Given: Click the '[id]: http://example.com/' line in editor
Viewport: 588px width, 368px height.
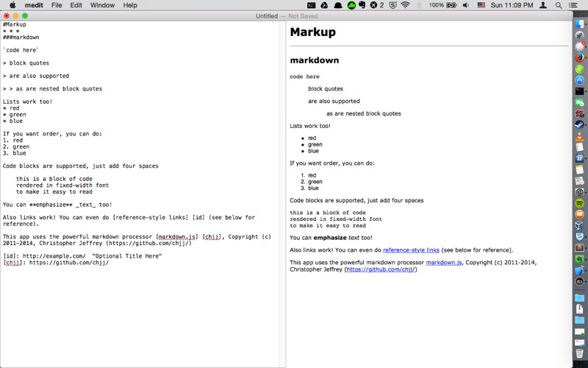Looking at the screenshot, I should [x=82, y=256].
